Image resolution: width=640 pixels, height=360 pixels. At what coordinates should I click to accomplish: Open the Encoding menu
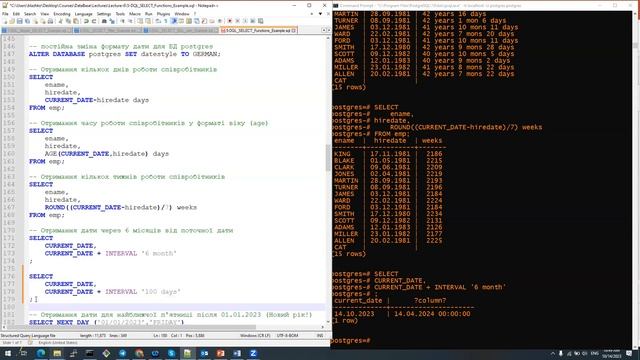(x=62, y=14)
